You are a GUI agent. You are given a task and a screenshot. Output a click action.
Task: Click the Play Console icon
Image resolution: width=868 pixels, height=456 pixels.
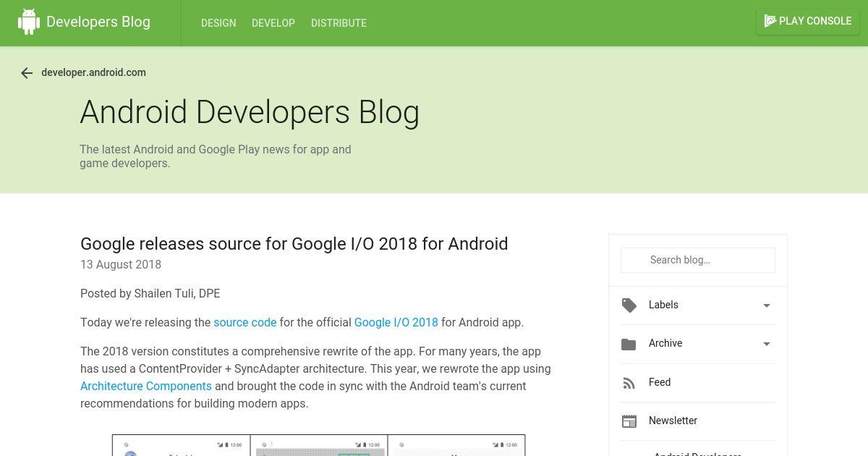(x=770, y=21)
